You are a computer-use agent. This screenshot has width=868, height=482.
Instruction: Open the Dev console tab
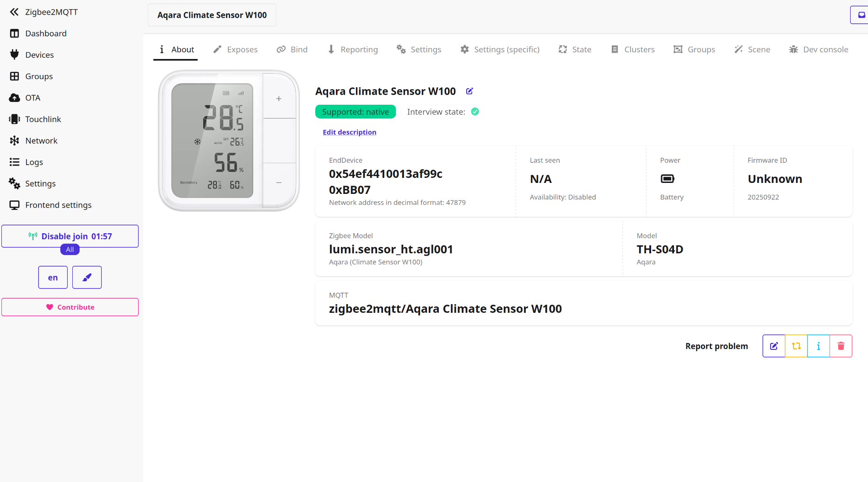(x=819, y=49)
